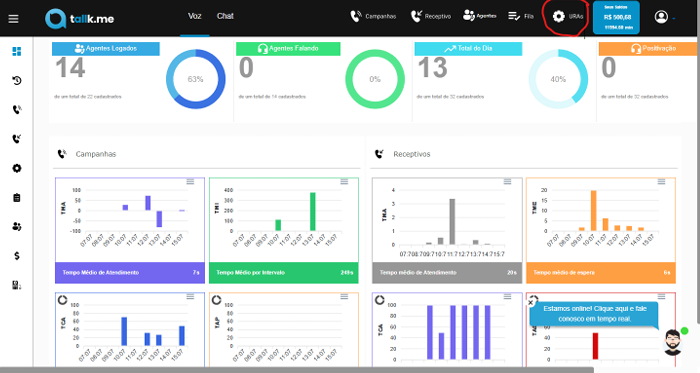Click the orange Tempo médio de espera footer
This screenshot has width=700, height=373.
(601, 273)
